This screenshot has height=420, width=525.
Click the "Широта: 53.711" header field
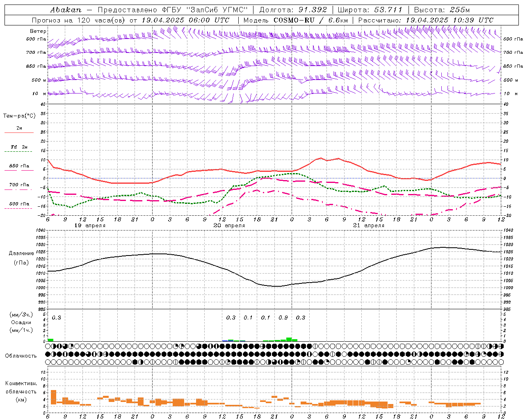[x=370, y=10]
